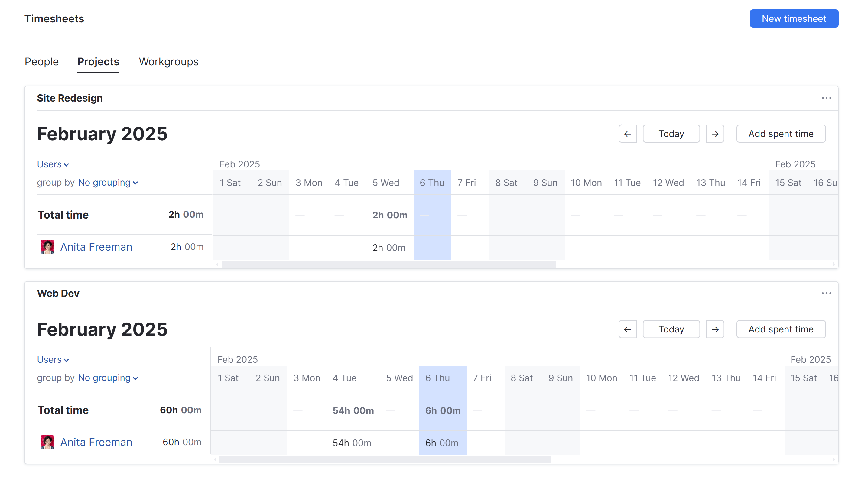The height and width of the screenshot is (480, 868).
Task: Open the Workgroups tab
Action: click(x=168, y=62)
